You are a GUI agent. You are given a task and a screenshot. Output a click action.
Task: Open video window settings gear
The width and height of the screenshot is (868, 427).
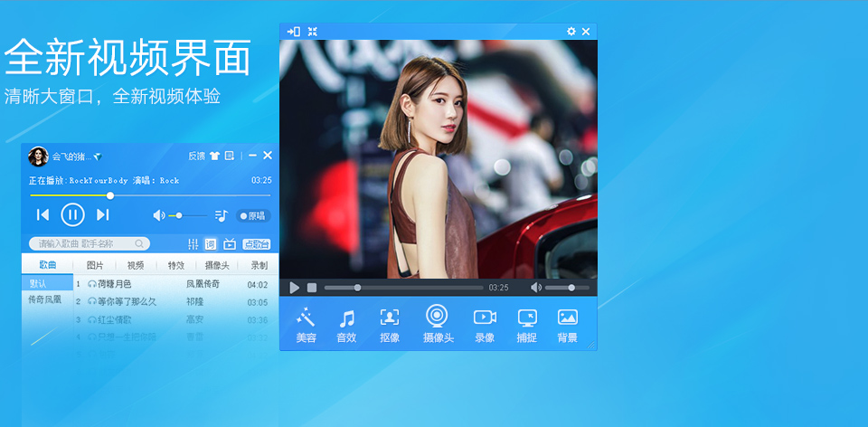571,32
